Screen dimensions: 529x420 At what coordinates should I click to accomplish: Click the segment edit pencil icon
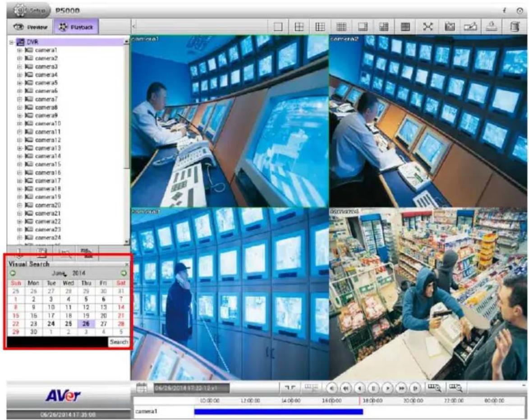point(470,27)
